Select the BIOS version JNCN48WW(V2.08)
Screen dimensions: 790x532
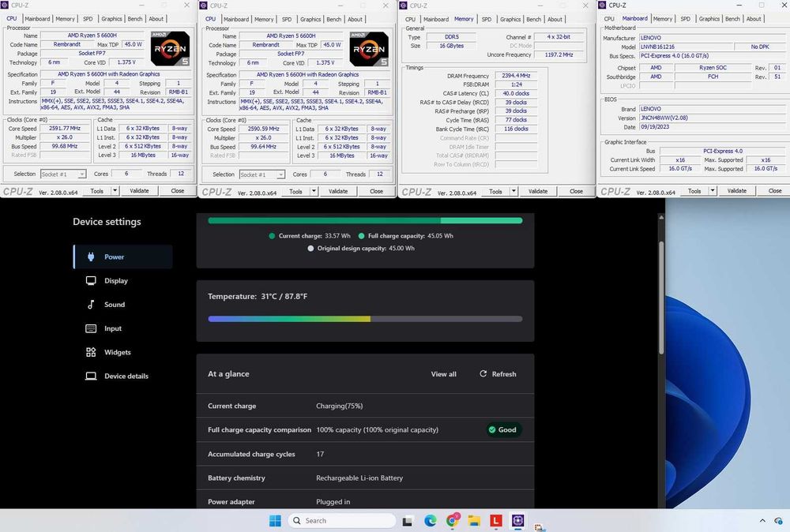click(712, 118)
